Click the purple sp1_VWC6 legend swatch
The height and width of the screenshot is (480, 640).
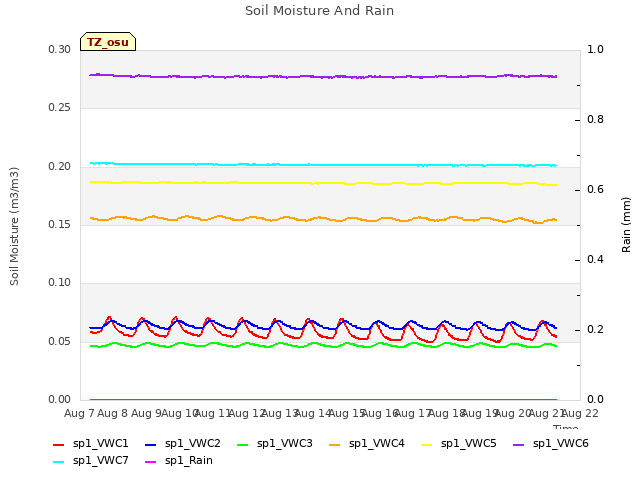click(518, 444)
